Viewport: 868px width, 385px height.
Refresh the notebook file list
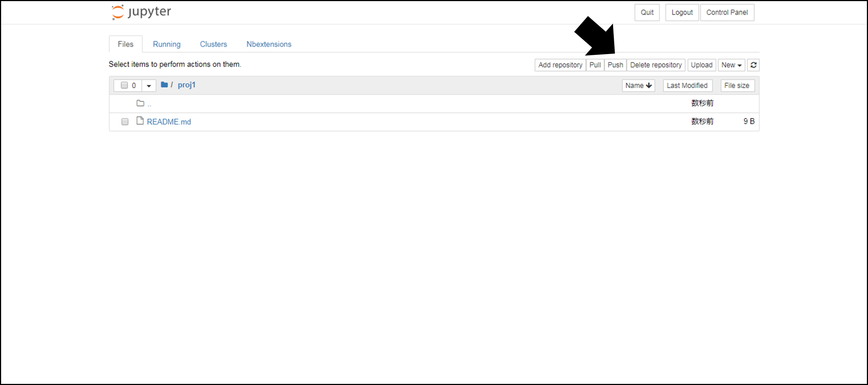point(753,65)
